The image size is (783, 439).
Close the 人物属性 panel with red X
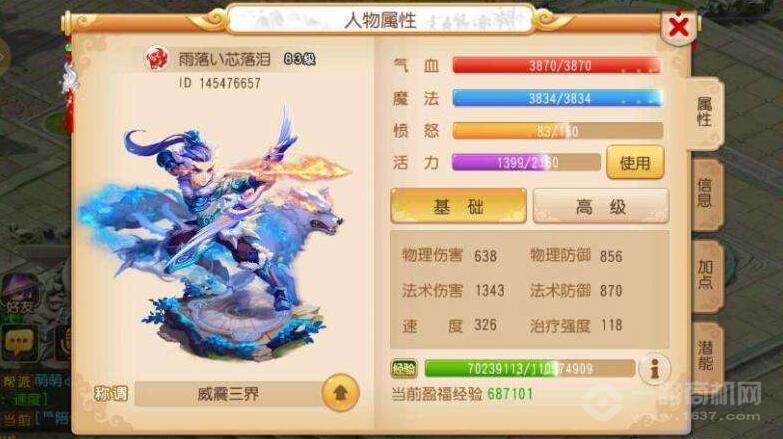click(679, 27)
